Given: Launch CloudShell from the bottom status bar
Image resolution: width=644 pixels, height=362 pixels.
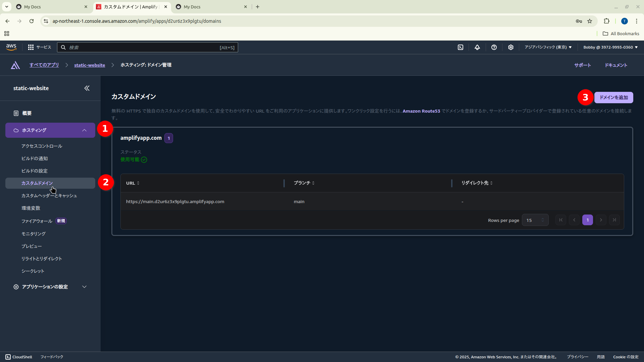Looking at the screenshot, I should tap(18, 357).
